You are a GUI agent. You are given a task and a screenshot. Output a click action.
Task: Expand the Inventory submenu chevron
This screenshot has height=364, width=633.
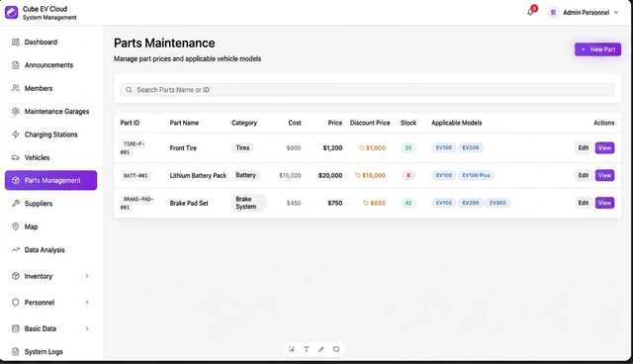click(x=87, y=276)
